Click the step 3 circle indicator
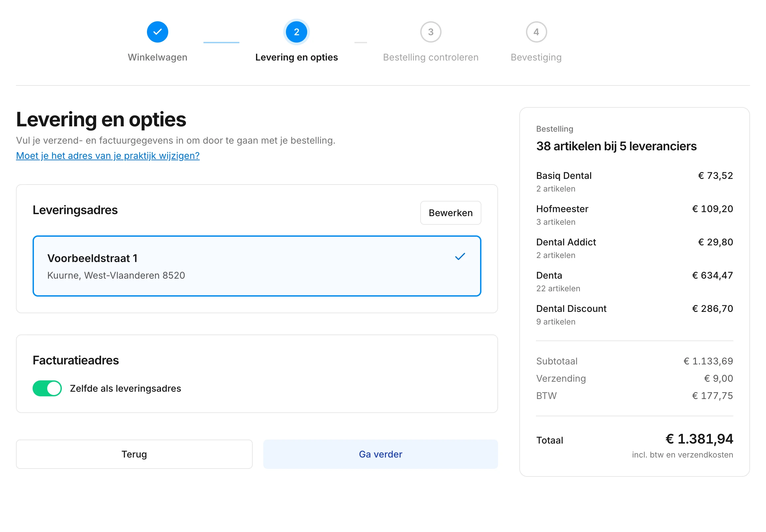 [x=430, y=32]
